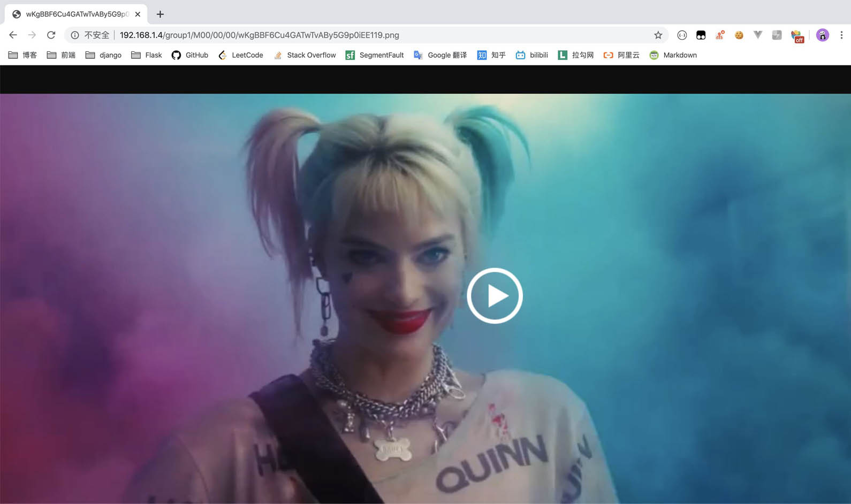Go back to the previous page
The height and width of the screenshot is (504, 851).
point(13,35)
